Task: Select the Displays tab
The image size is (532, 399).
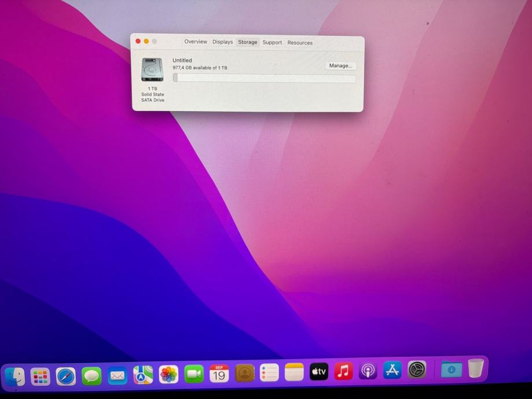Action: [x=222, y=42]
